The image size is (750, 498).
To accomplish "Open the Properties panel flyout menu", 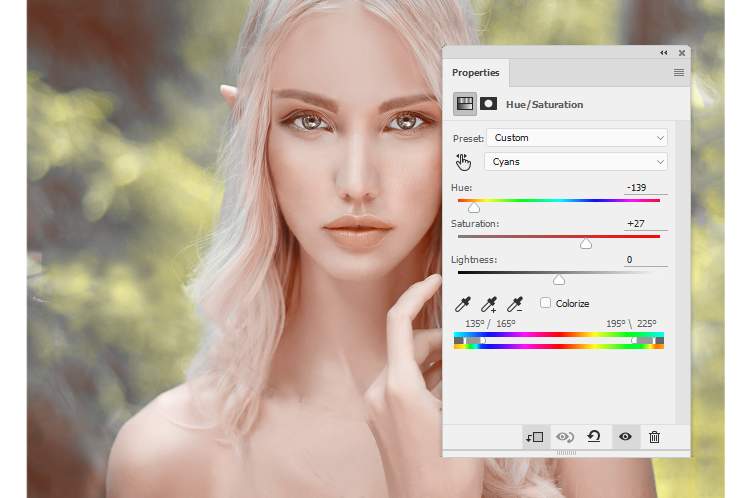I will click(x=679, y=73).
